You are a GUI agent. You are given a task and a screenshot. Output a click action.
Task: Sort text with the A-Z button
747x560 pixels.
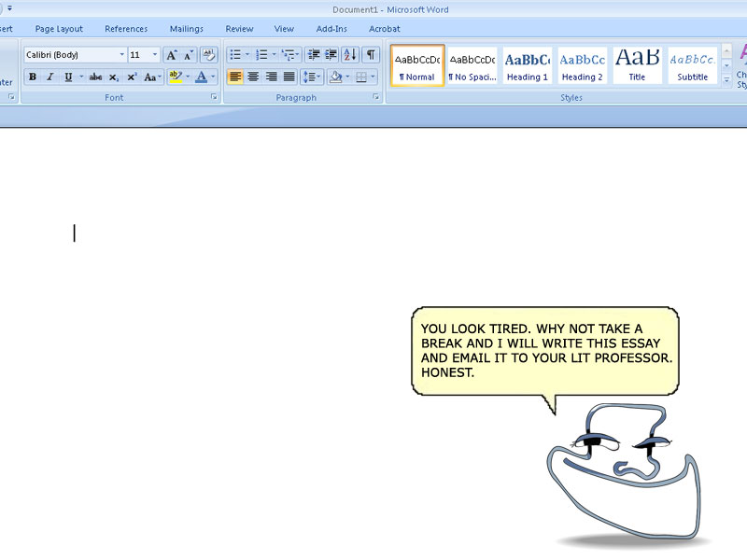[349, 55]
